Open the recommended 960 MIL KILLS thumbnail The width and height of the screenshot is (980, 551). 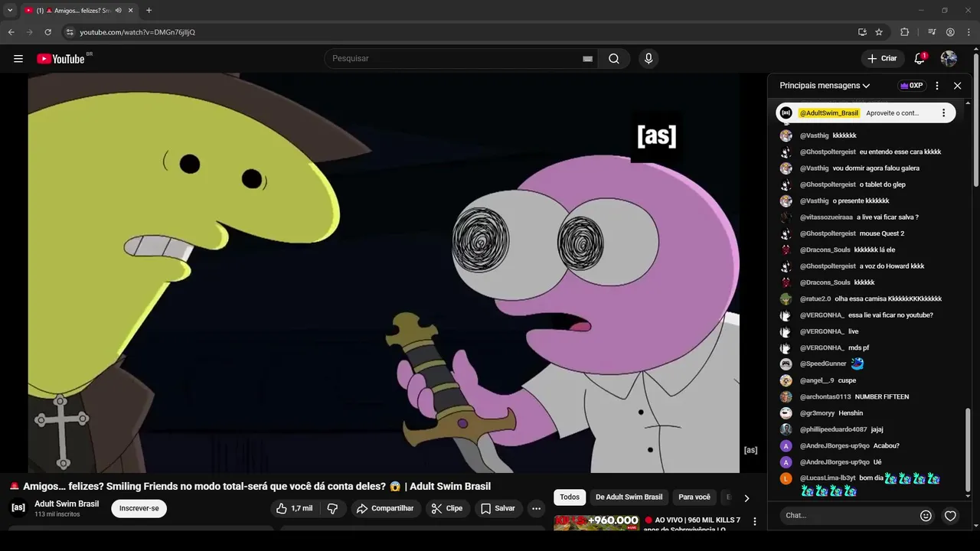tap(596, 523)
